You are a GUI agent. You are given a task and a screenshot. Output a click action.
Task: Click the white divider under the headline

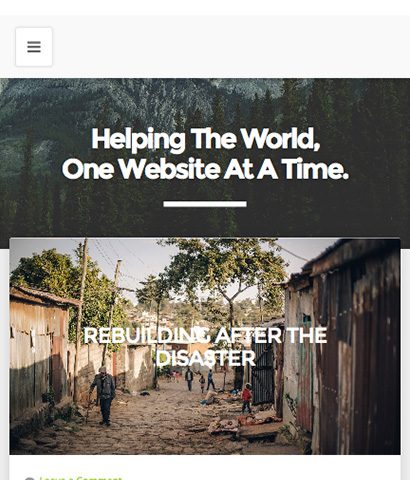click(205, 204)
